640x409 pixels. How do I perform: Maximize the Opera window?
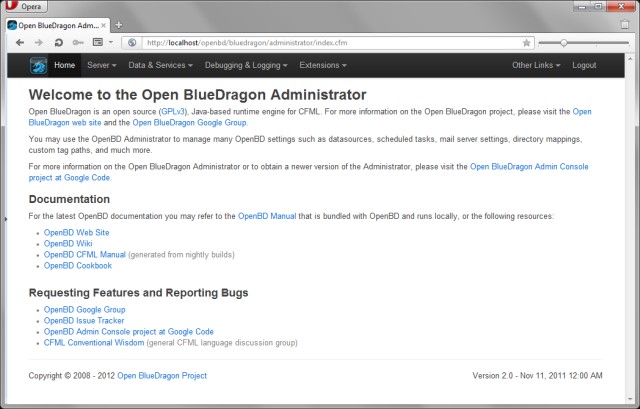(598, 6)
